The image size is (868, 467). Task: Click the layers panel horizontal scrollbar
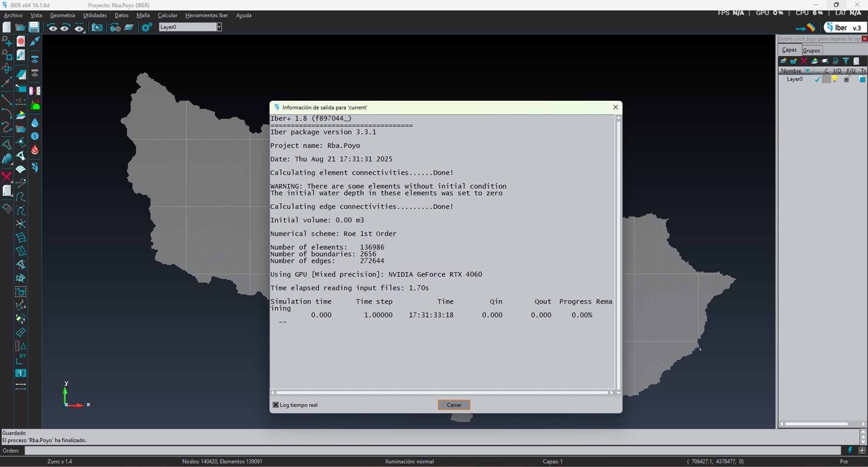pos(816,424)
